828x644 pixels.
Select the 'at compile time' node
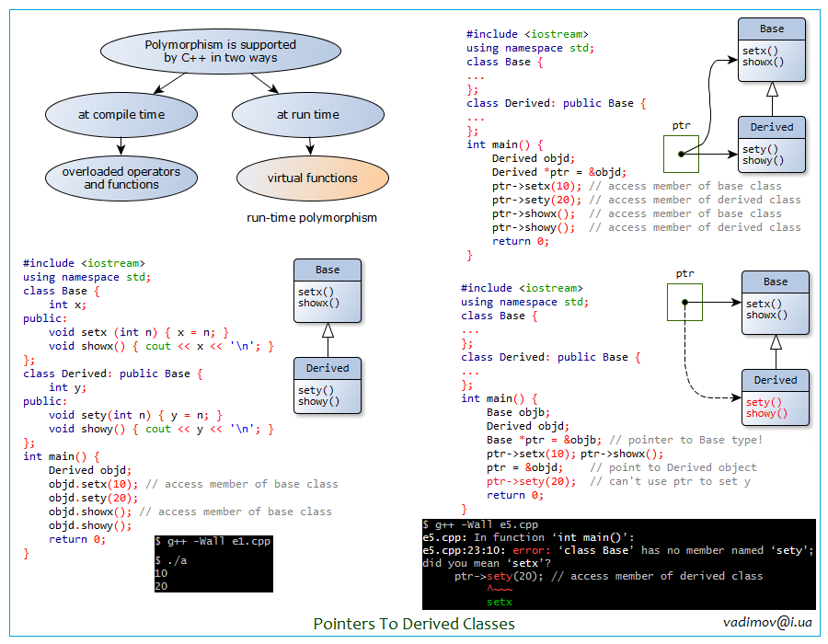[121, 115]
